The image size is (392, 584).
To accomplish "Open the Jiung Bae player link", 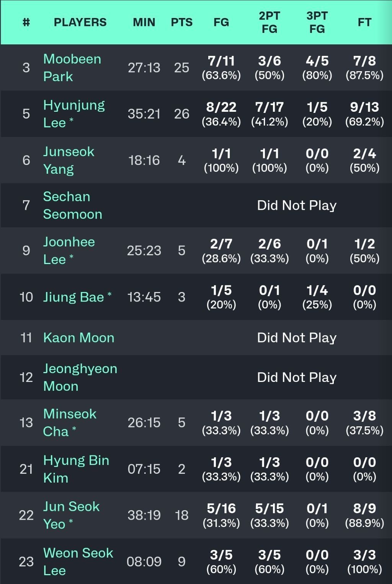I will [73, 297].
